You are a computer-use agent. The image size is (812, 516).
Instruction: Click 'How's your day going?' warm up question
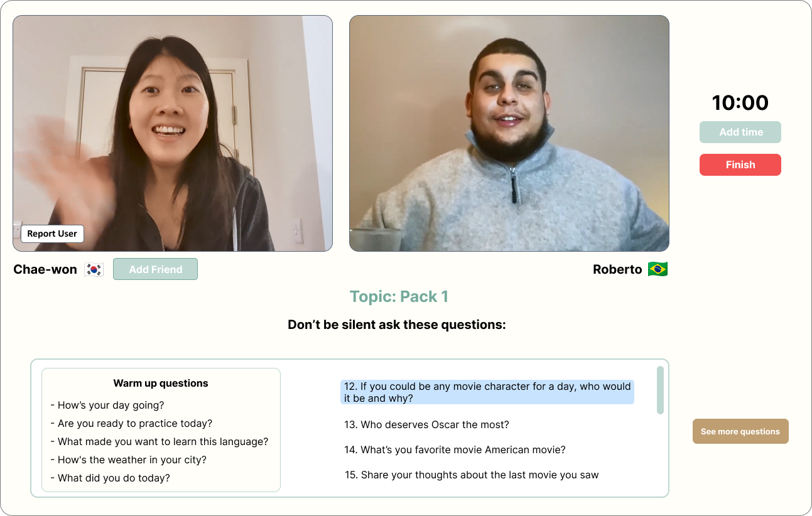[x=107, y=406]
